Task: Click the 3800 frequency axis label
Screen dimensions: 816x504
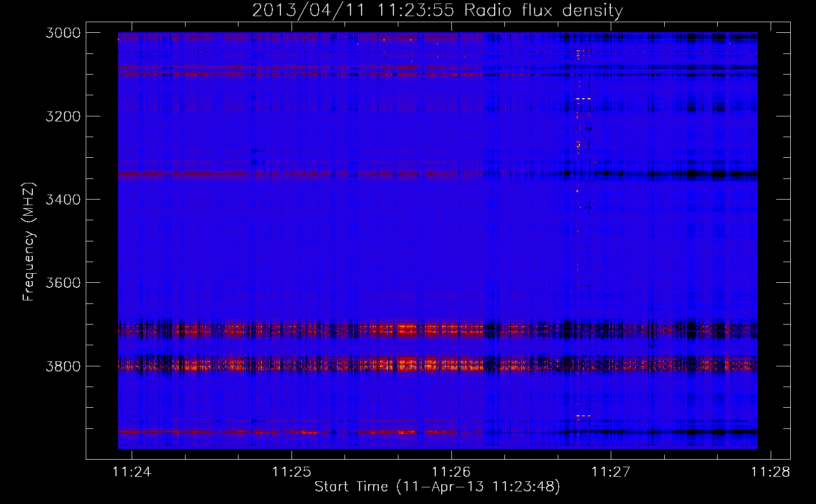Action: coord(63,366)
